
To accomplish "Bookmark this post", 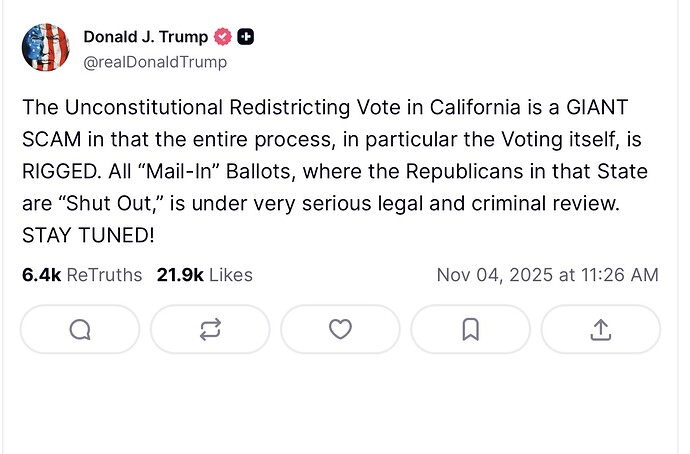I will (471, 329).
